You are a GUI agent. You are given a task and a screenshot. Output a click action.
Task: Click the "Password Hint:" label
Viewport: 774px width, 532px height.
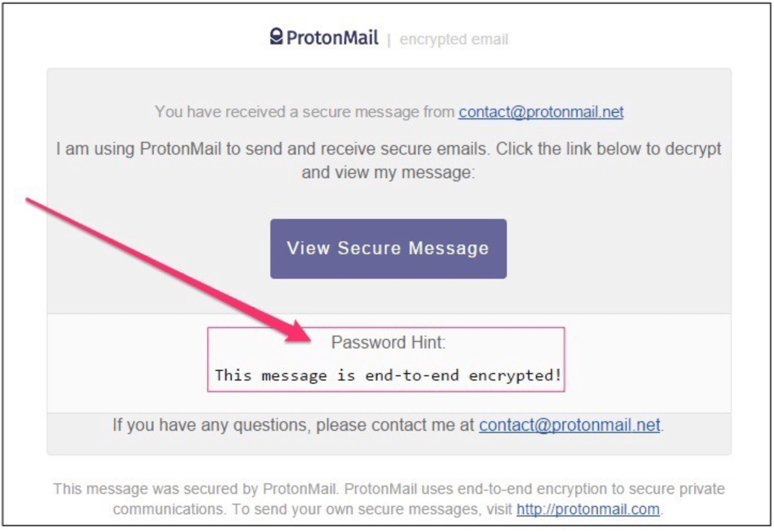(x=388, y=343)
